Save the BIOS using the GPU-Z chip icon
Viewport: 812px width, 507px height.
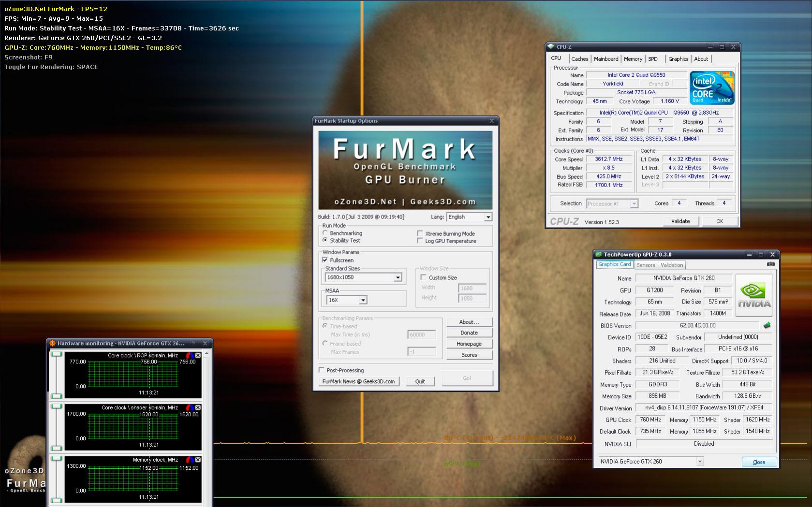click(767, 325)
